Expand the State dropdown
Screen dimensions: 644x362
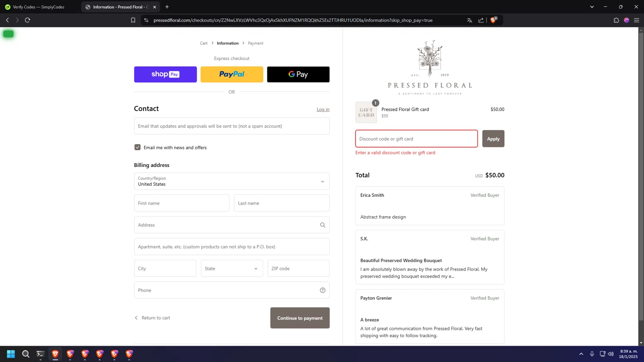232,268
